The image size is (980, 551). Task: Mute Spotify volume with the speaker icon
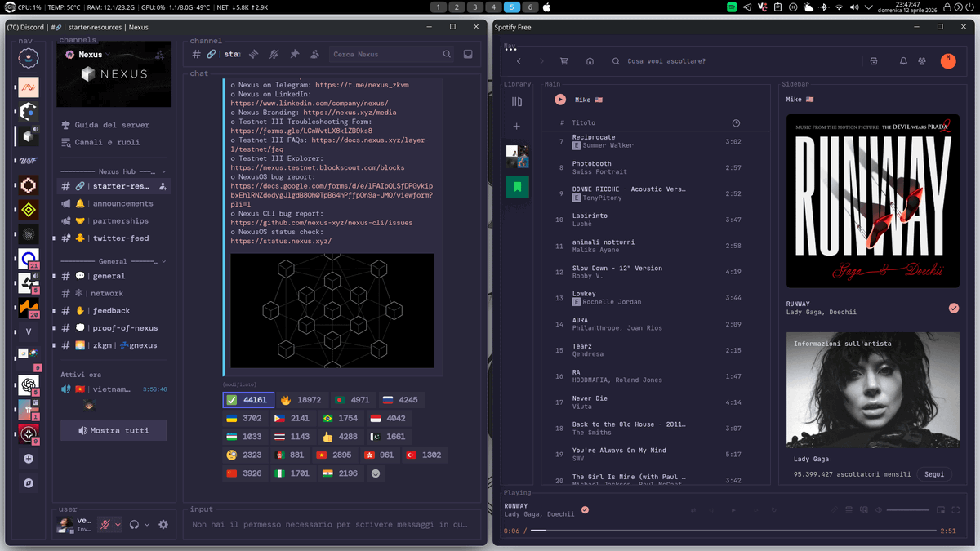point(878,510)
